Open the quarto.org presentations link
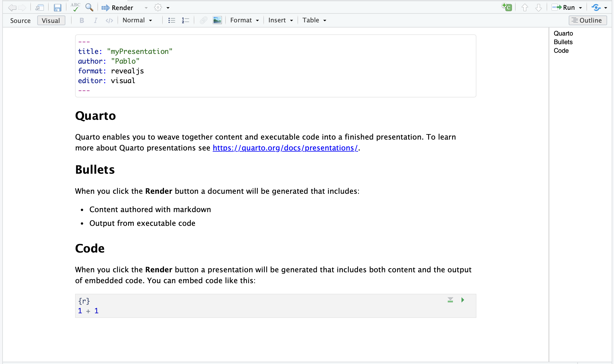Screen dimensions: 614x364 [285, 148]
